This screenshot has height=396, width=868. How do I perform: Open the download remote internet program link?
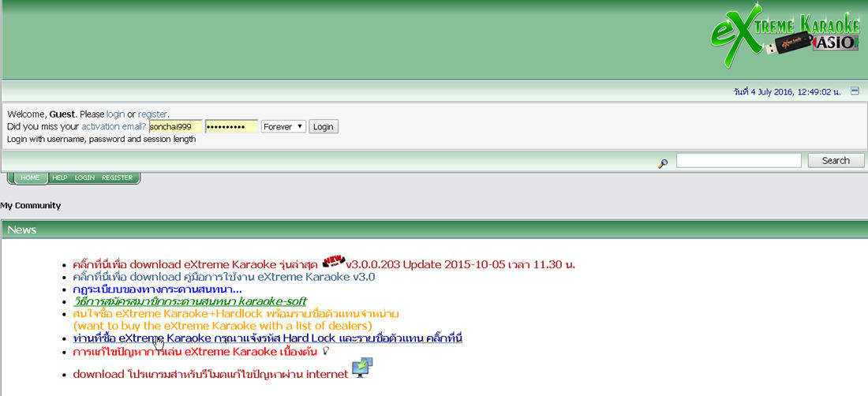211,375
